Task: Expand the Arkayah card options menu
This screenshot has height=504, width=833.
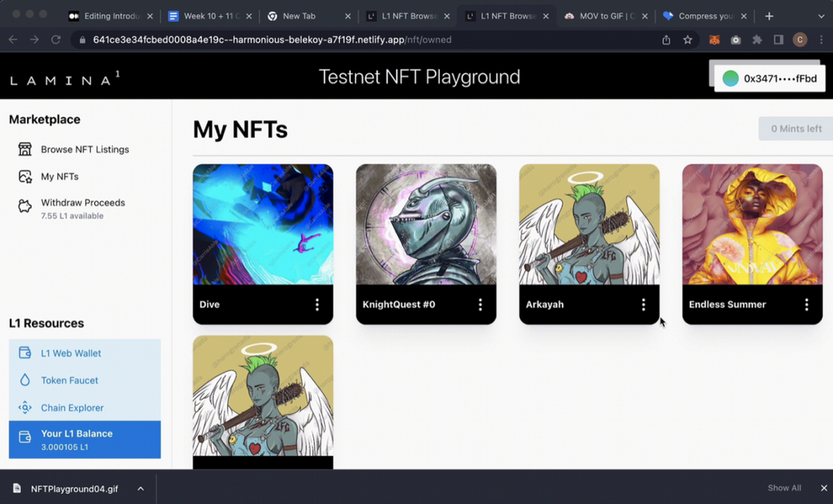Action: click(x=643, y=304)
